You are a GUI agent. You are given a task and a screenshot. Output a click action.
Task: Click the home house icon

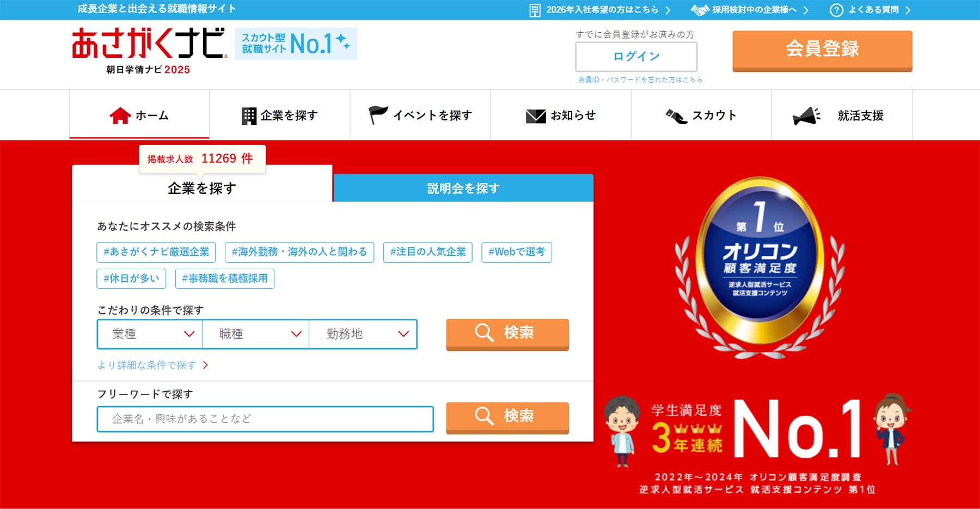(x=120, y=116)
